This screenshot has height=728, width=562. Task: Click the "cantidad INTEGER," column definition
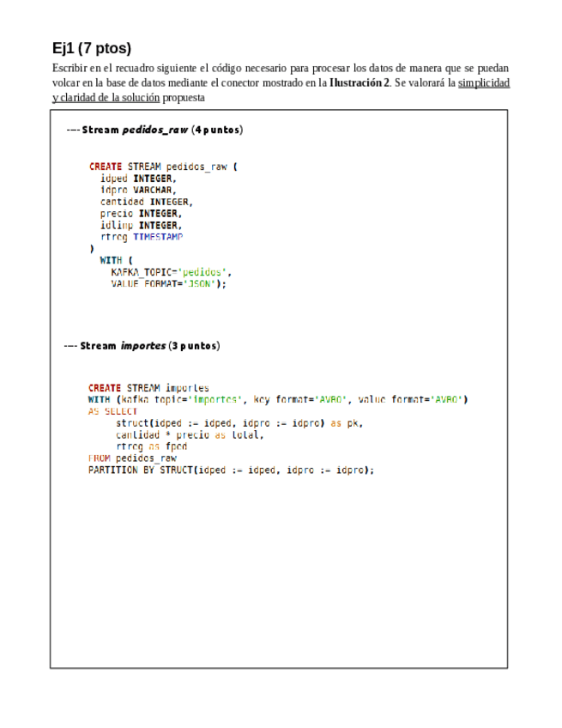(146, 202)
